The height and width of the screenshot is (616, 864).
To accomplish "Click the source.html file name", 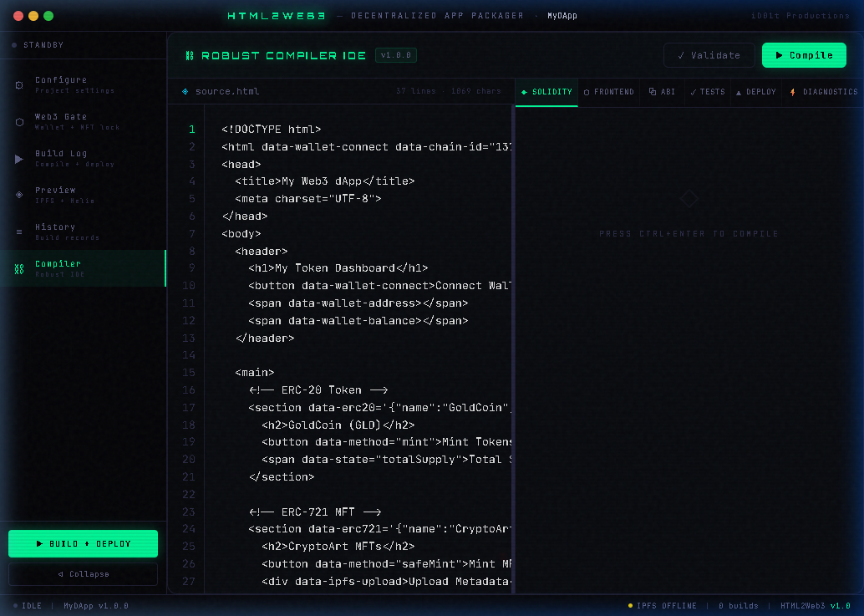I will (227, 91).
